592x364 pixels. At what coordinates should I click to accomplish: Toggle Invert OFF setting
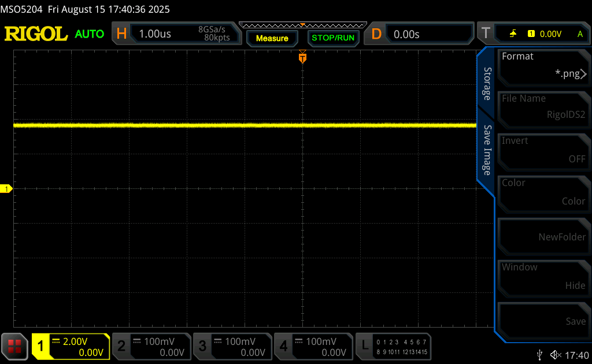click(x=543, y=150)
